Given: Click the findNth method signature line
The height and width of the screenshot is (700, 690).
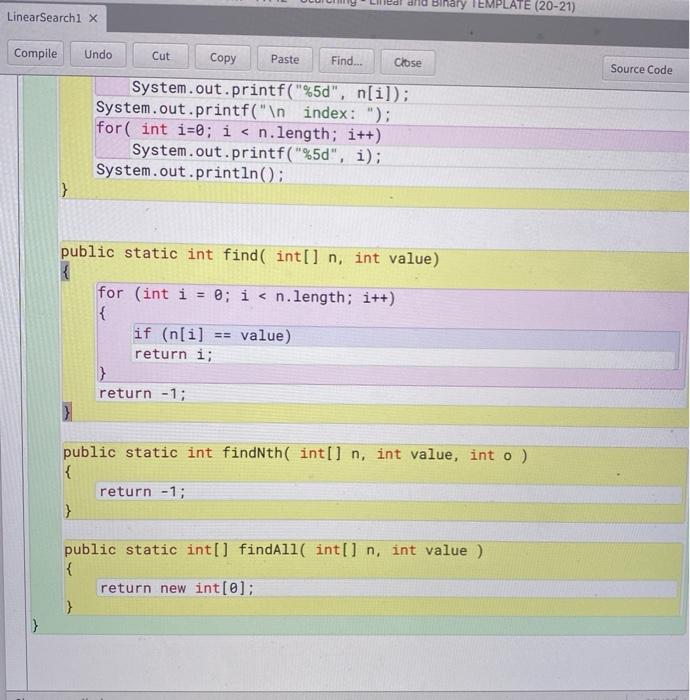Looking at the screenshot, I should point(295,454).
